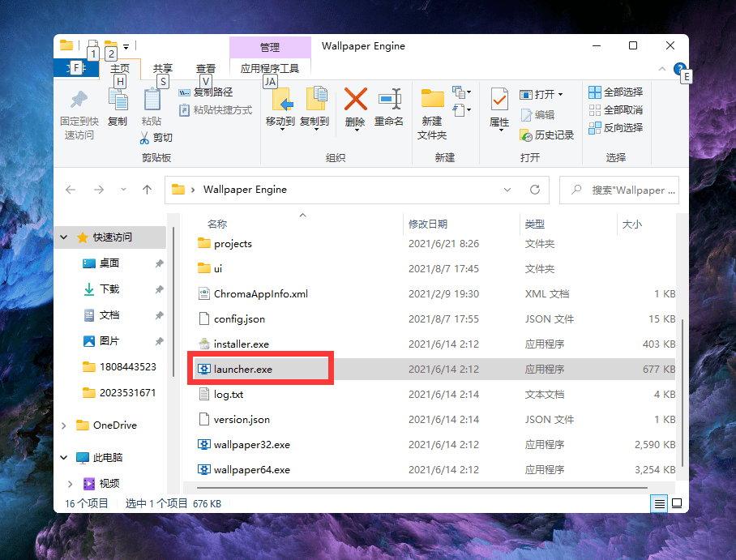This screenshot has width=736, height=560.
Task: Switch to the details view layout
Action: tap(660, 503)
